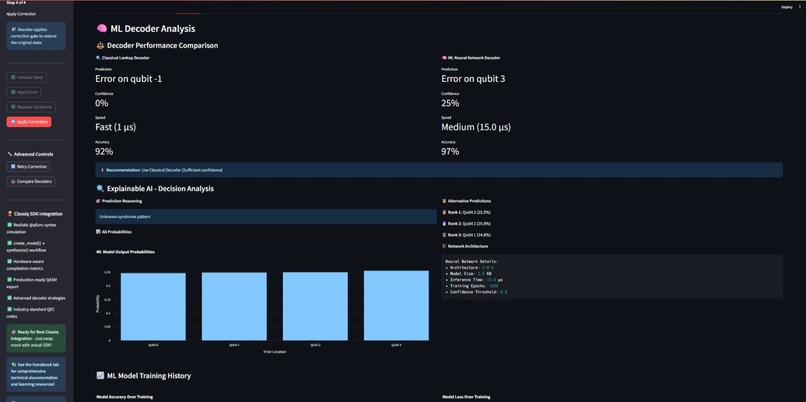The image size is (806, 402).
Task: Click the magnifier icon beside Classical Lookup Decoder
Action: click(98, 58)
